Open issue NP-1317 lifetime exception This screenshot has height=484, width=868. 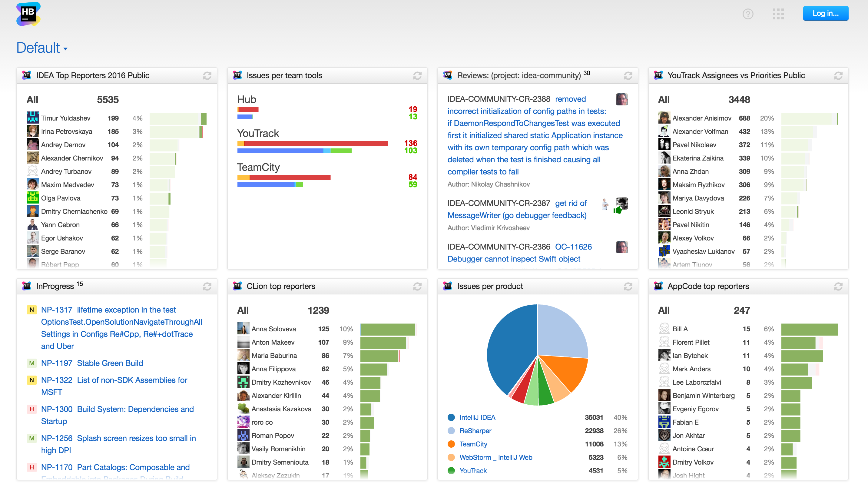pyautogui.click(x=122, y=328)
